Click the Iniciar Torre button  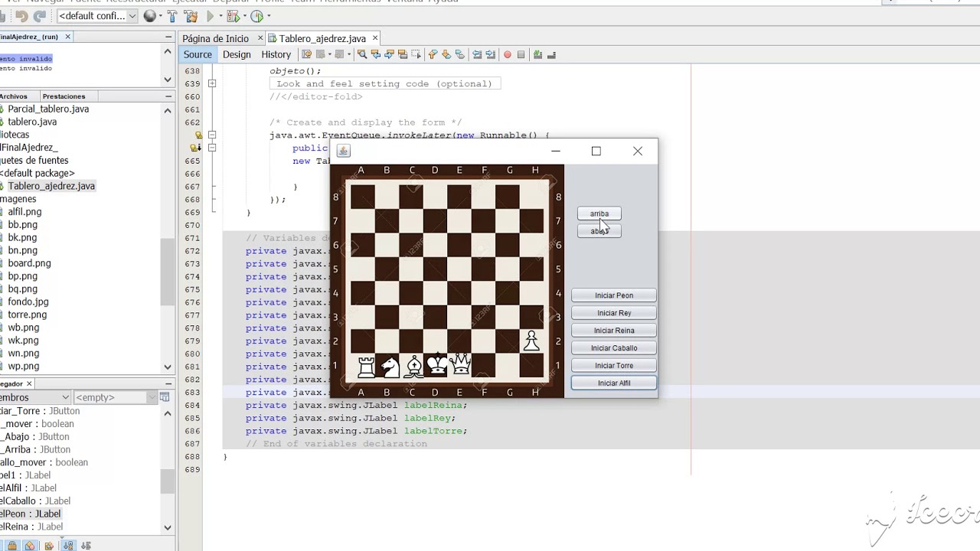614,366
